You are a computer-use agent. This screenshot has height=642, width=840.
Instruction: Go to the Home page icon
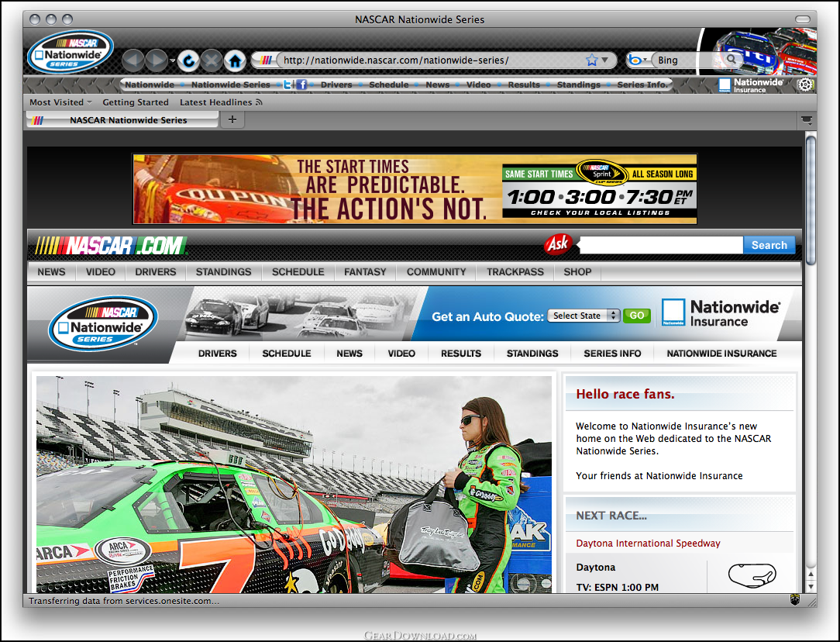[x=235, y=60]
